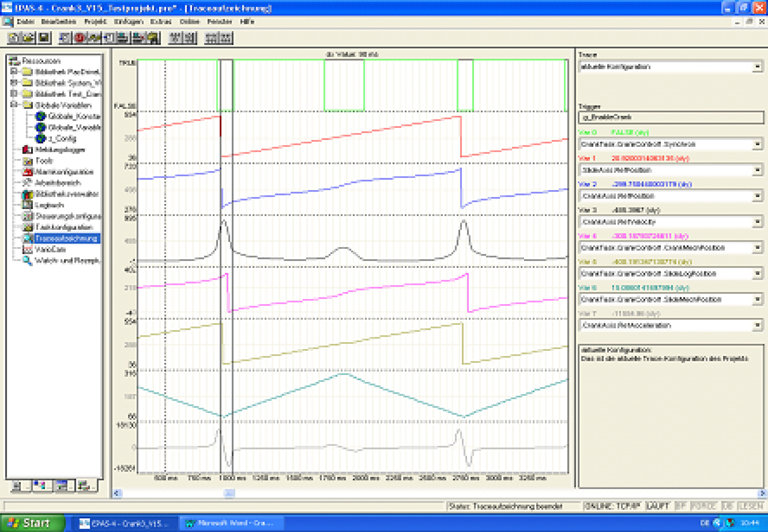Image resolution: width=768 pixels, height=532 pixels.
Task: Open the Tools item in the resource tree
Action: point(44,161)
